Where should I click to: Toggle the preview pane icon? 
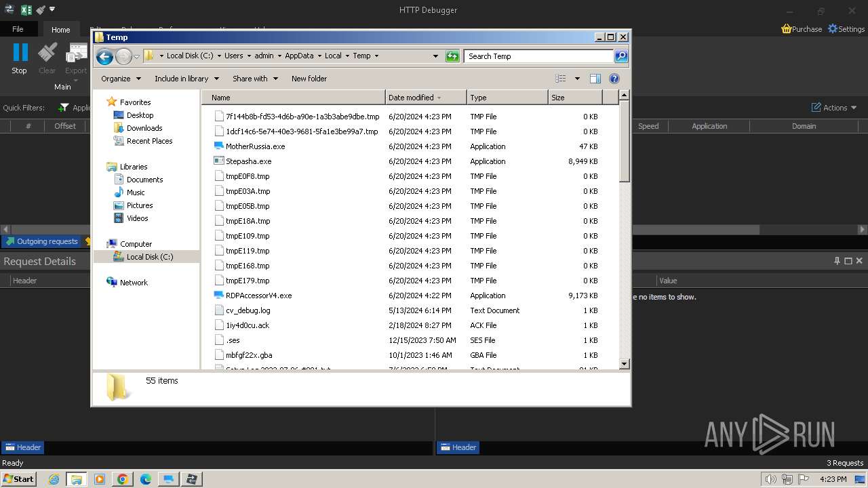tap(595, 79)
